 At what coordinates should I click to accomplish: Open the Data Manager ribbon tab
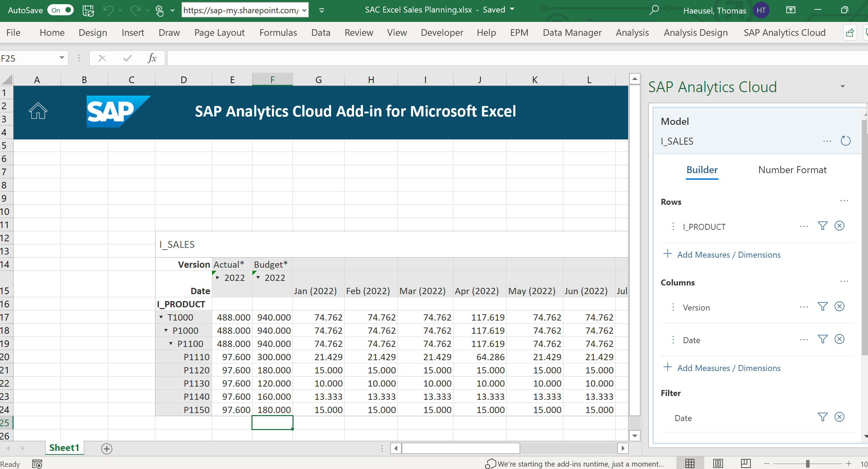(x=572, y=32)
